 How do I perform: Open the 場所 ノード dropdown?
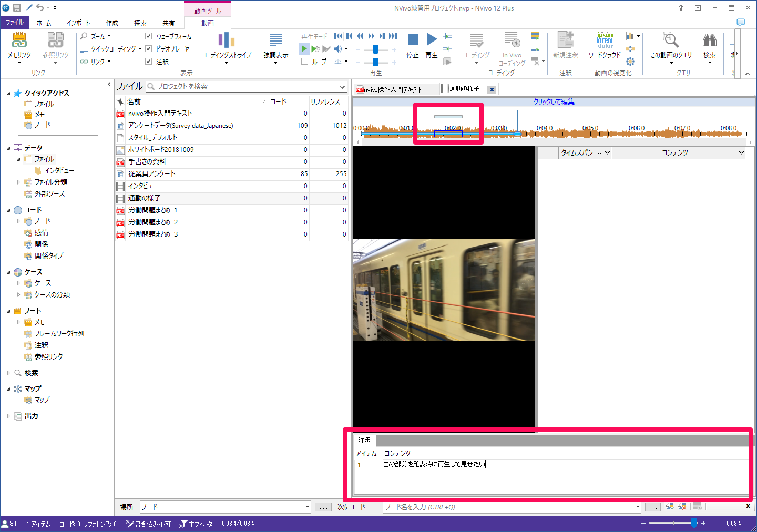308,507
